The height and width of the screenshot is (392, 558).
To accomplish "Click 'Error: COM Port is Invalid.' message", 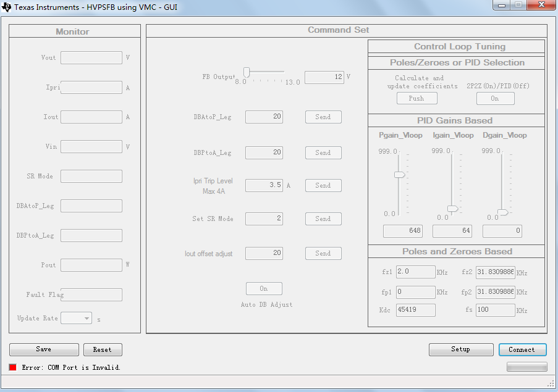I will point(71,367).
